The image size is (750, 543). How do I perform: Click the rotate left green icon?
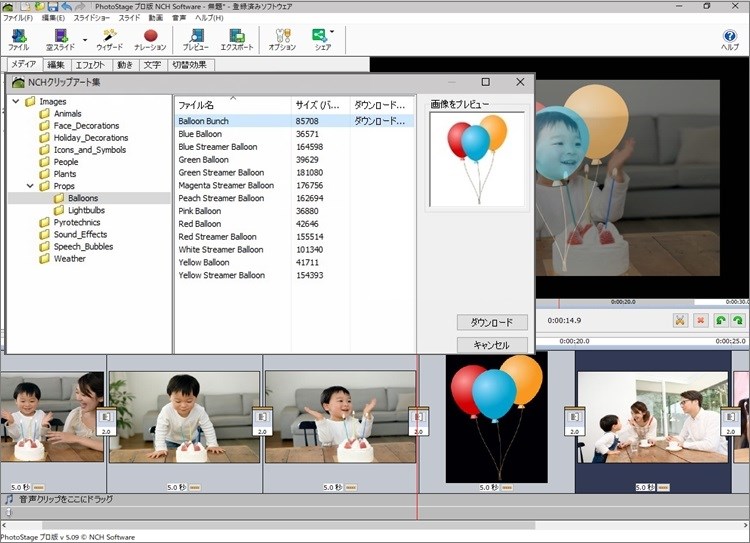tap(720, 320)
